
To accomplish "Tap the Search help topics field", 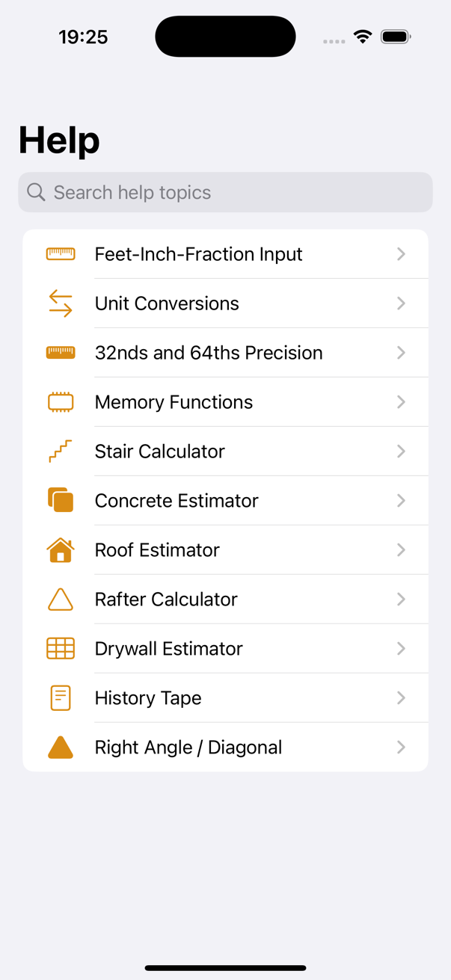I will [224, 192].
